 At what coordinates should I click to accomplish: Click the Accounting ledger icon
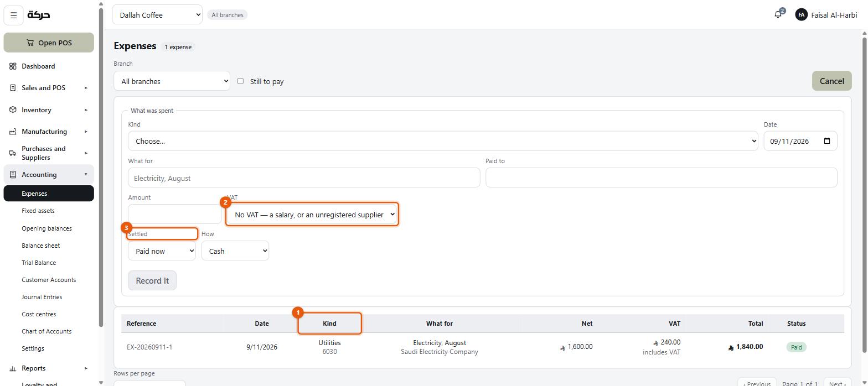pyautogui.click(x=13, y=175)
